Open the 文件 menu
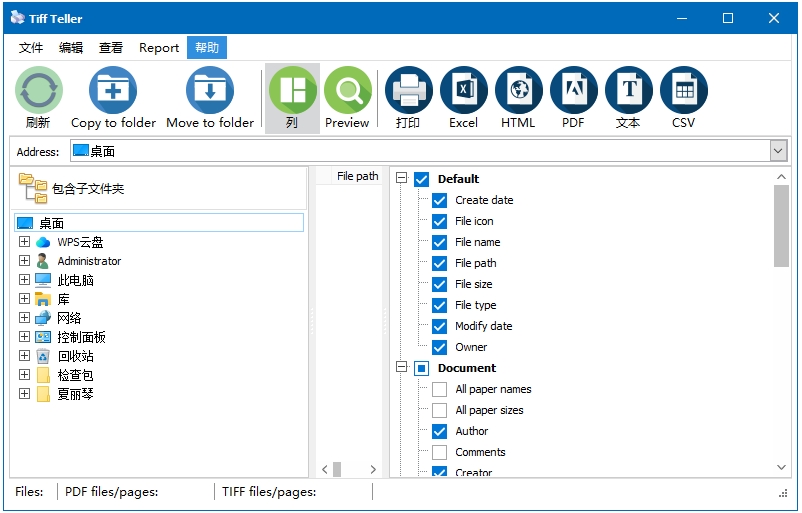This screenshot has height=513, width=802. point(31,48)
